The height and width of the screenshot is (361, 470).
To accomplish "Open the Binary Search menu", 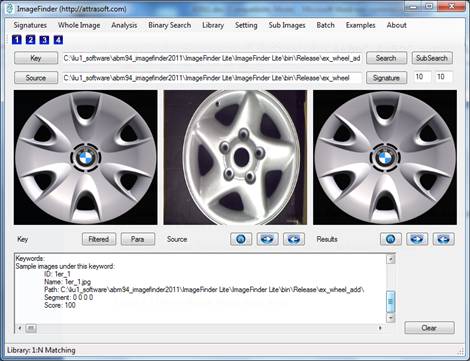I will point(169,25).
